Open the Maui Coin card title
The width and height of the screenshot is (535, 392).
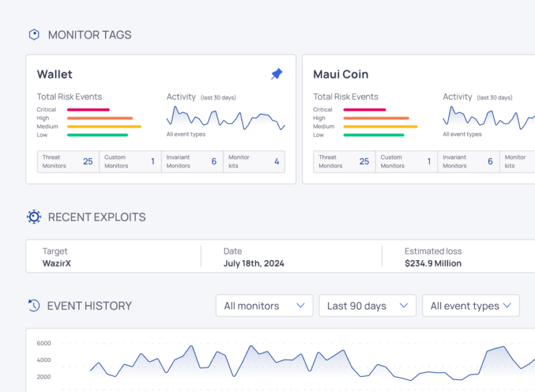[340, 74]
